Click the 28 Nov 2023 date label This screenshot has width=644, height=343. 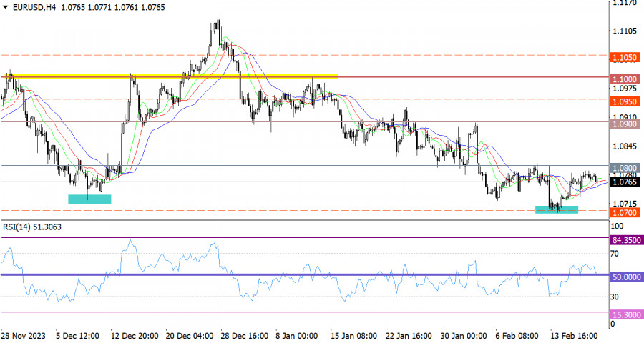click(x=24, y=336)
